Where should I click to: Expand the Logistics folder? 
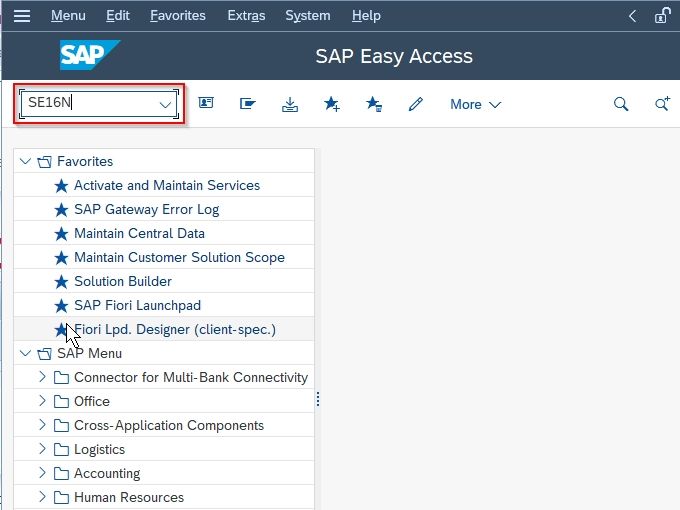click(42, 448)
